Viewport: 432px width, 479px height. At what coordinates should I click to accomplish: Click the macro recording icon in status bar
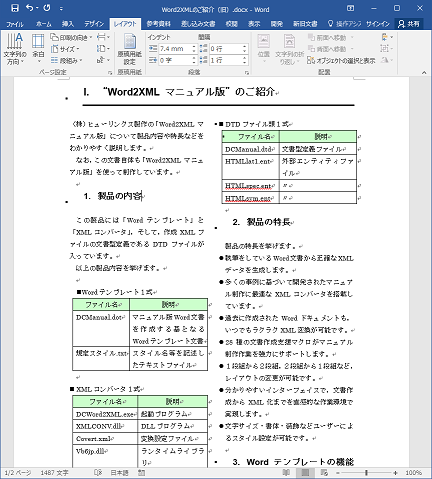(141, 473)
